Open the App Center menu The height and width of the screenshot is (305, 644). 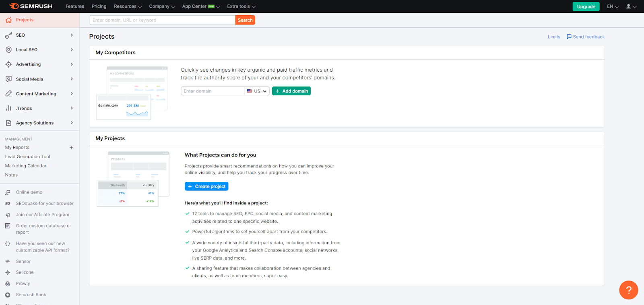[x=201, y=6]
